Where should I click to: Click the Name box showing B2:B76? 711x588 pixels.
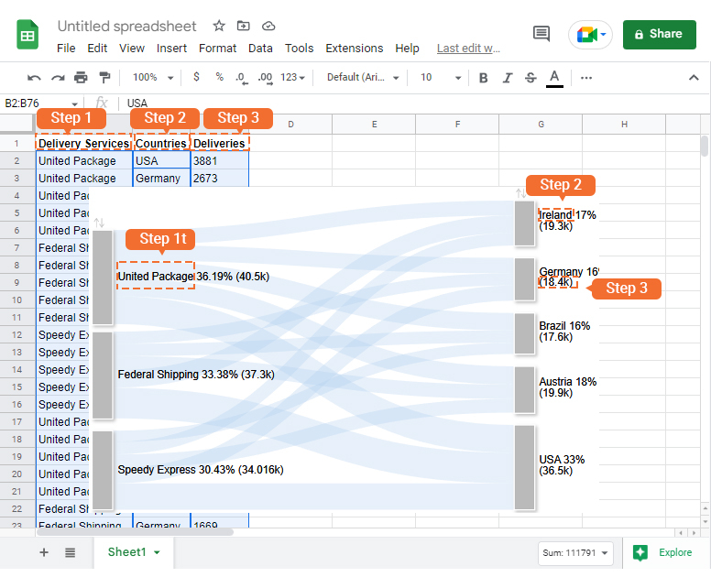(x=37, y=103)
